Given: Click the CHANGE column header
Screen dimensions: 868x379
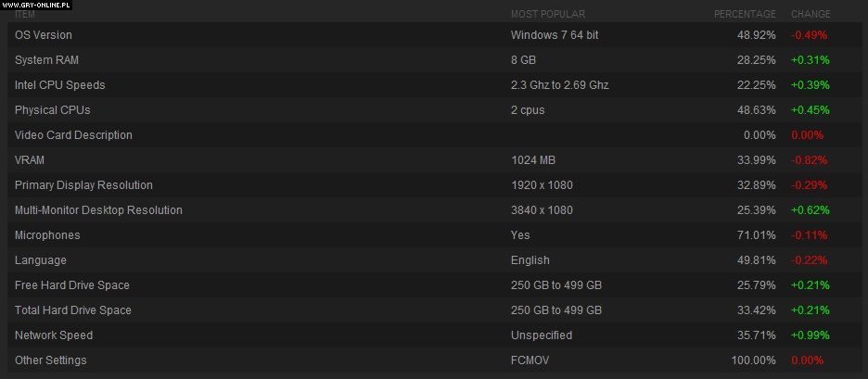Looking at the screenshot, I should pyautogui.click(x=811, y=15).
